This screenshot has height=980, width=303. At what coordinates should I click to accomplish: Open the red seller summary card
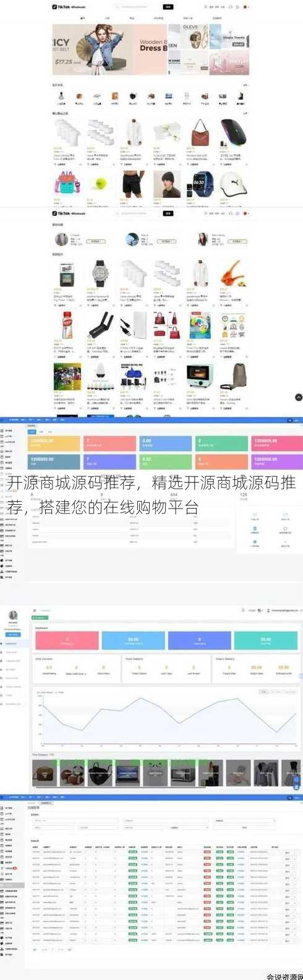[x=67, y=640]
